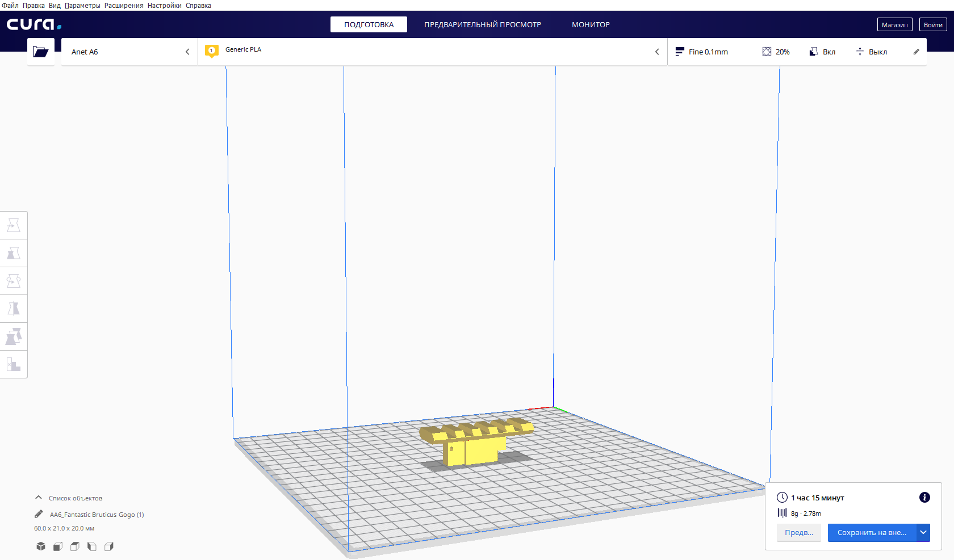Click the pencil icon beside AA6_Fantastic Bruticus Gogo
The width and height of the screenshot is (954, 560).
coord(39,514)
